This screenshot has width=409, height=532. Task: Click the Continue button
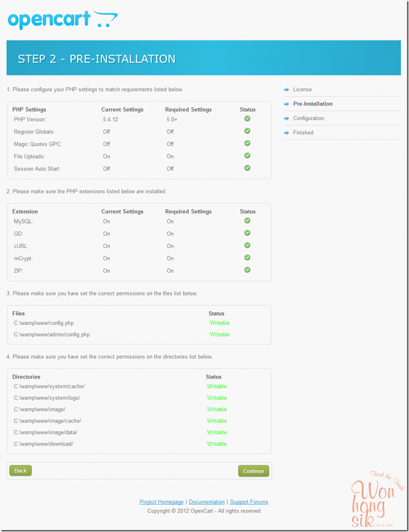pyautogui.click(x=253, y=471)
